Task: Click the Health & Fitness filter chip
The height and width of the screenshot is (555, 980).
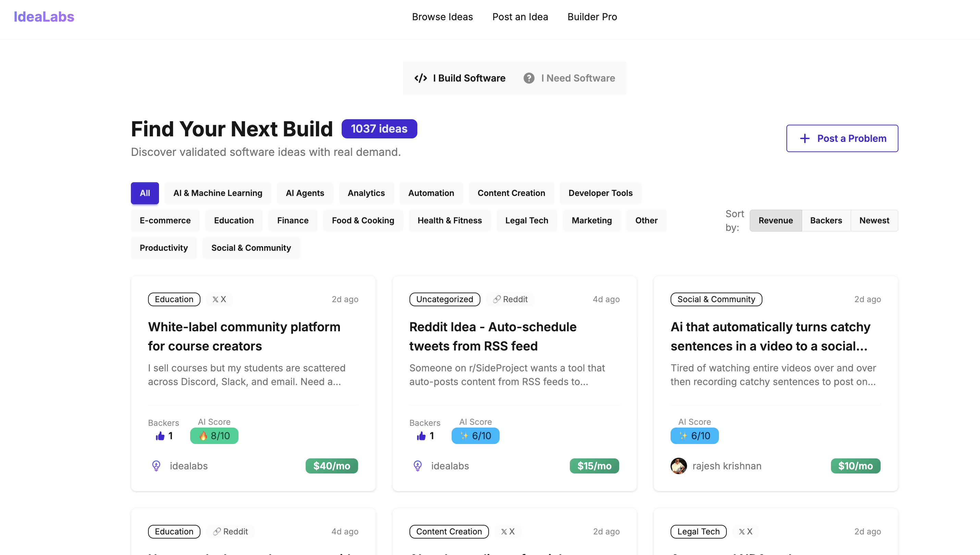Action: click(x=450, y=220)
